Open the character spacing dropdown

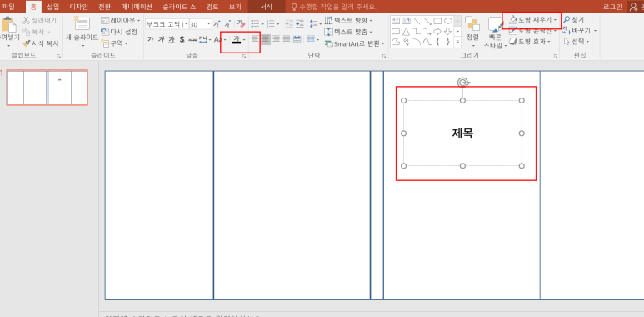pyautogui.click(x=205, y=39)
